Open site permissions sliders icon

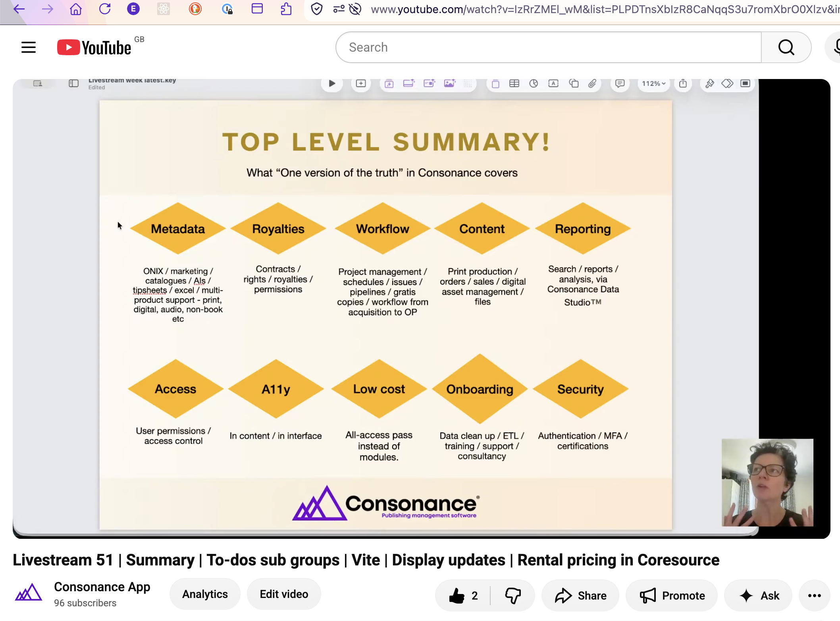point(339,9)
